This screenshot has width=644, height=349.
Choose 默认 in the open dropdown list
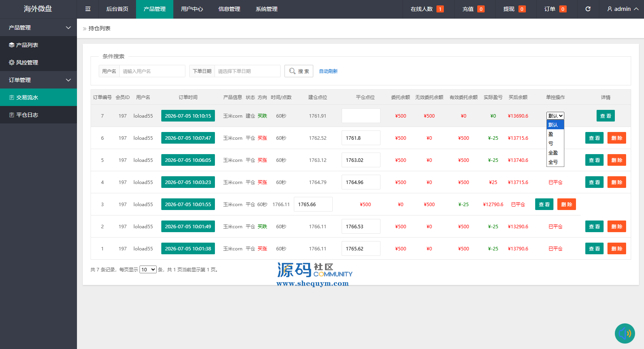tap(555, 125)
